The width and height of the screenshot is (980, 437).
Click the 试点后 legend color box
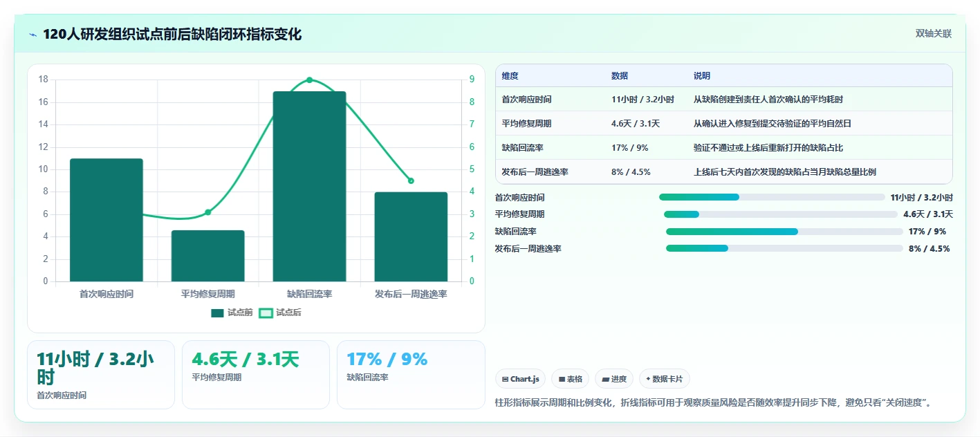pyautogui.click(x=266, y=313)
